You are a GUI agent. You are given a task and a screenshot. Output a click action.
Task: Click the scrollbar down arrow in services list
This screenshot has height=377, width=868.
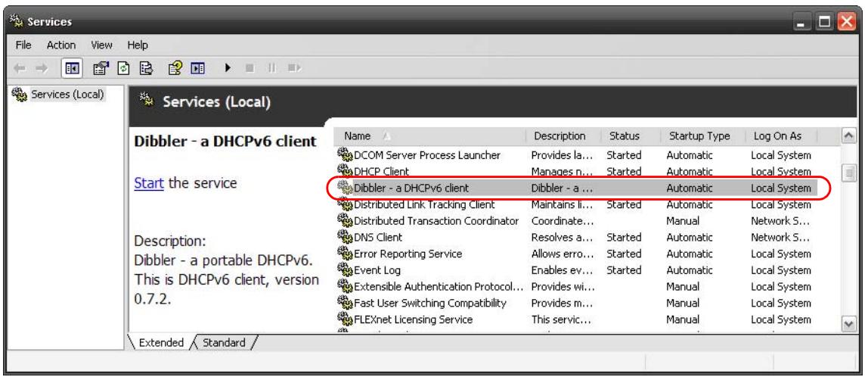848,324
